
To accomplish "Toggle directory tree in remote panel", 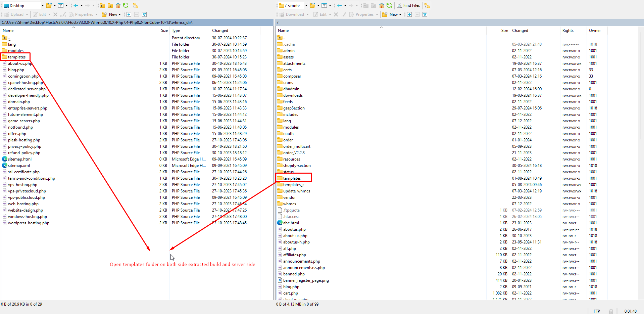I will click(427, 5).
